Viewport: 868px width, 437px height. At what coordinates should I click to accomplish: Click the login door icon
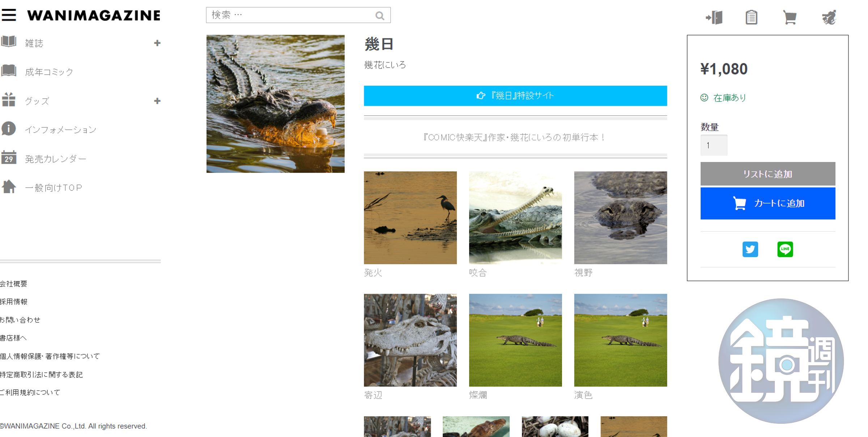pos(714,17)
